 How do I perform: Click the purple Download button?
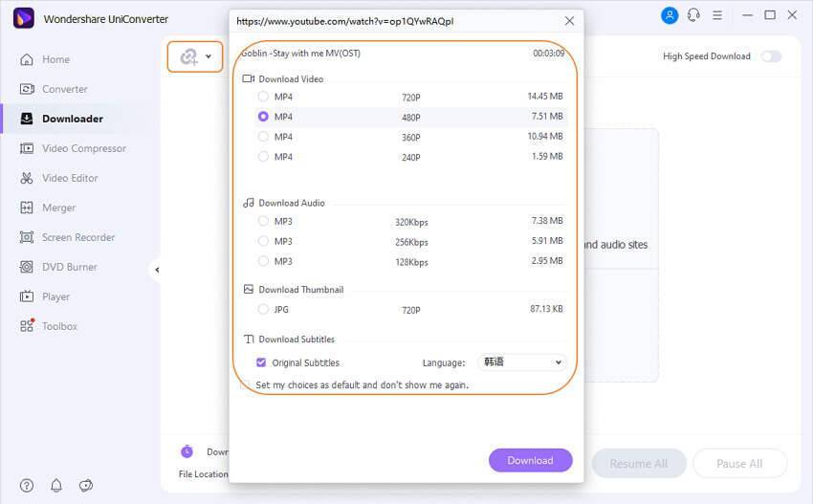point(530,460)
